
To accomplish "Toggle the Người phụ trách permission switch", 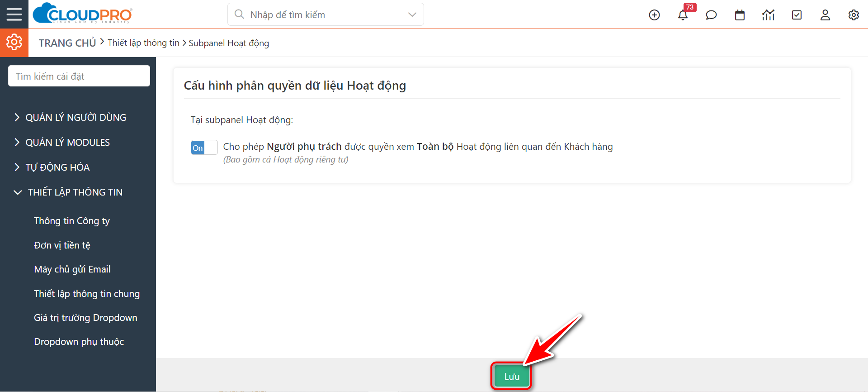I will pyautogui.click(x=204, y=148).
